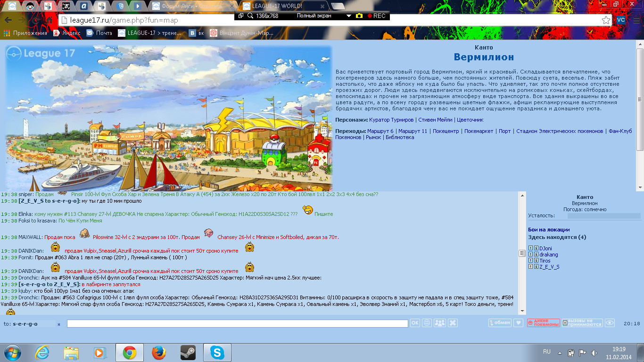
Task: Switch to LEAGUE-17 WORLD! tab
Action: tap(283, 6)
